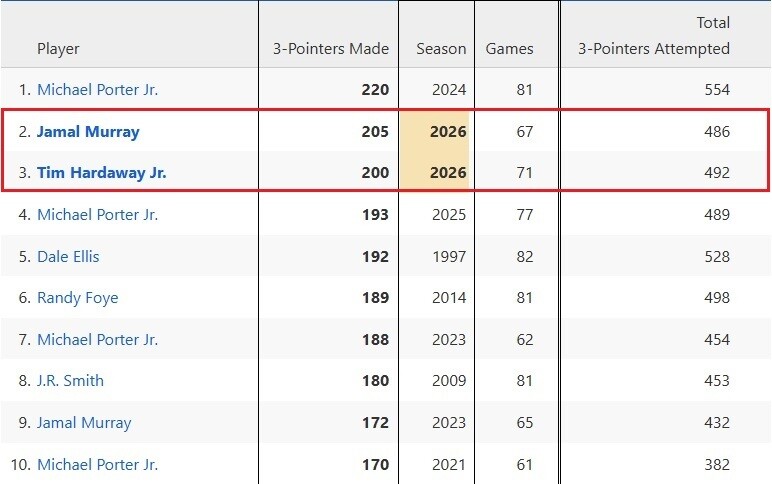The height and width of the screenshot is (484, 772).
Task: Open Dale Ellis player link
Action: [x=68, y=257]
